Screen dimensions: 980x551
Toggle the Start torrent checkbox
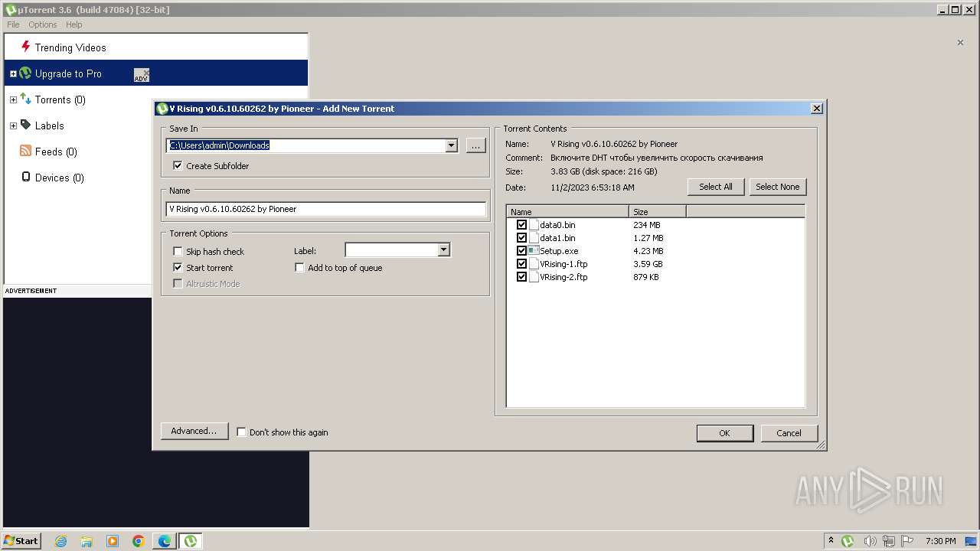click(178, 267)
